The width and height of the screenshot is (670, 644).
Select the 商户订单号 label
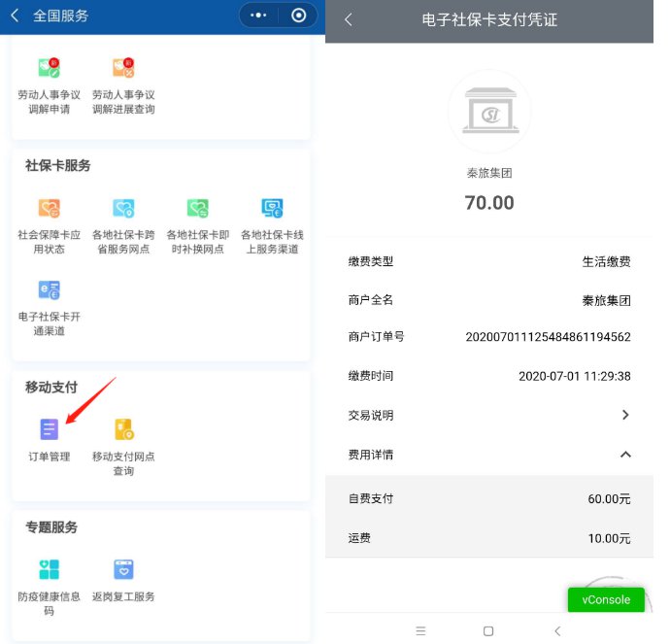(376, 337)
